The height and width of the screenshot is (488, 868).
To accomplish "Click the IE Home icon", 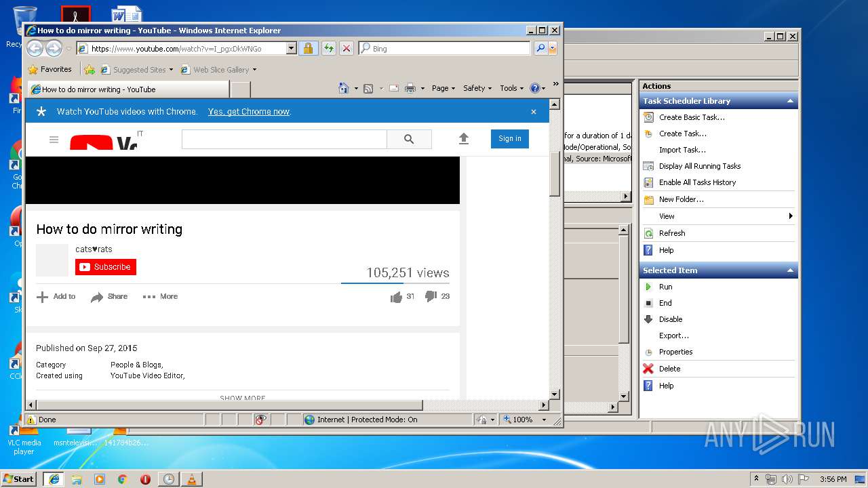I will click(343, 88).
